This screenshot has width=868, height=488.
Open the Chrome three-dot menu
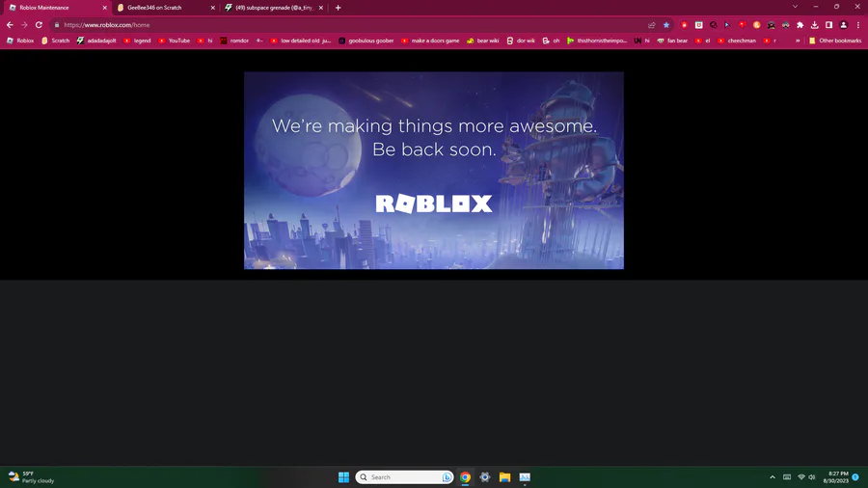(x=858, y=25)
